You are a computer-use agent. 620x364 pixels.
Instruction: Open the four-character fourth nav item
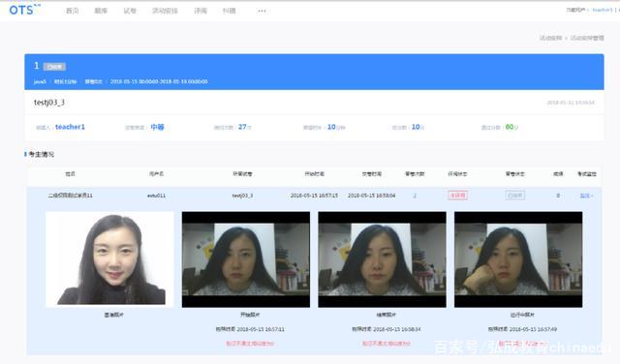click(x=165, y=11)
